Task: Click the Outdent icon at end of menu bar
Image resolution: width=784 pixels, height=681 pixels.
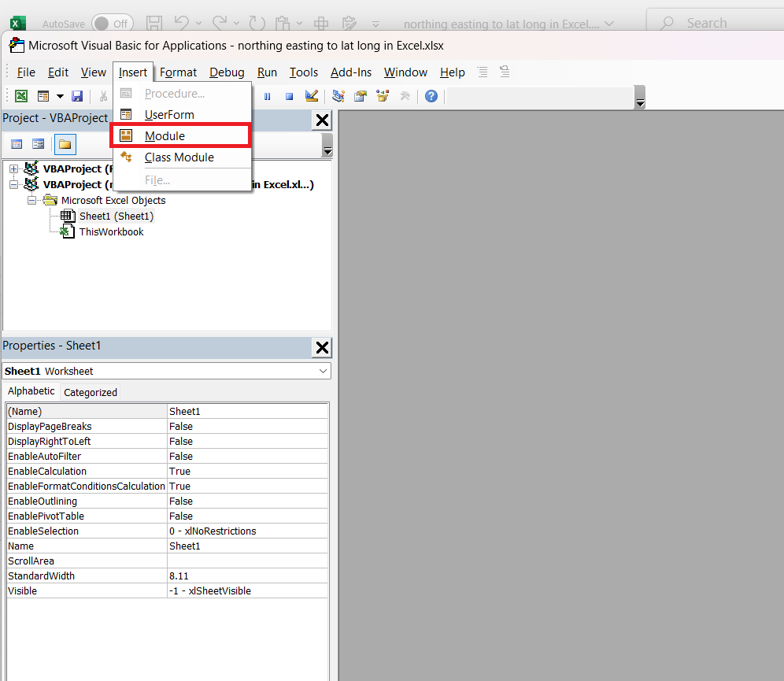Action: pyautogui.click(x=505, y=72)
